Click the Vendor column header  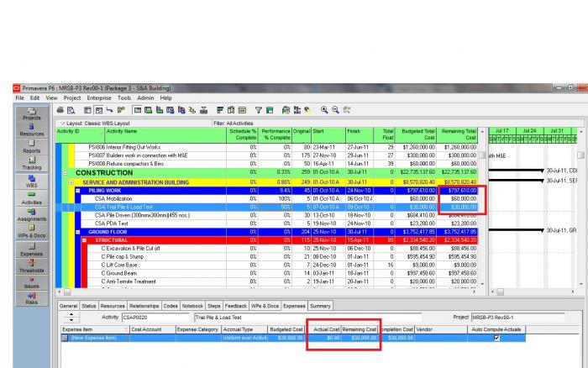tap(441, 329)
